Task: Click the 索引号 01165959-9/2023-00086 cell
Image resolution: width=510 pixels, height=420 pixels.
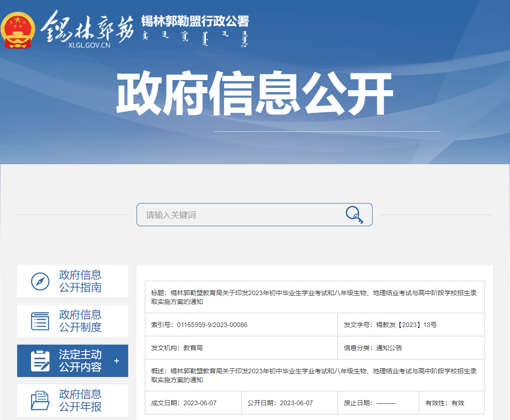Action: [x=241, y=325]
